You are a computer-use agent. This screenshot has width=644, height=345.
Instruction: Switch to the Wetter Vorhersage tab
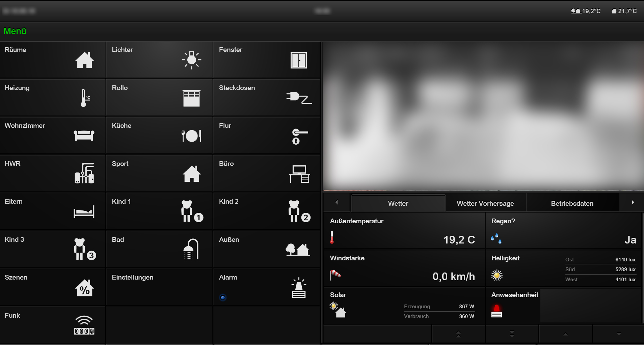(x=485, y=203)
